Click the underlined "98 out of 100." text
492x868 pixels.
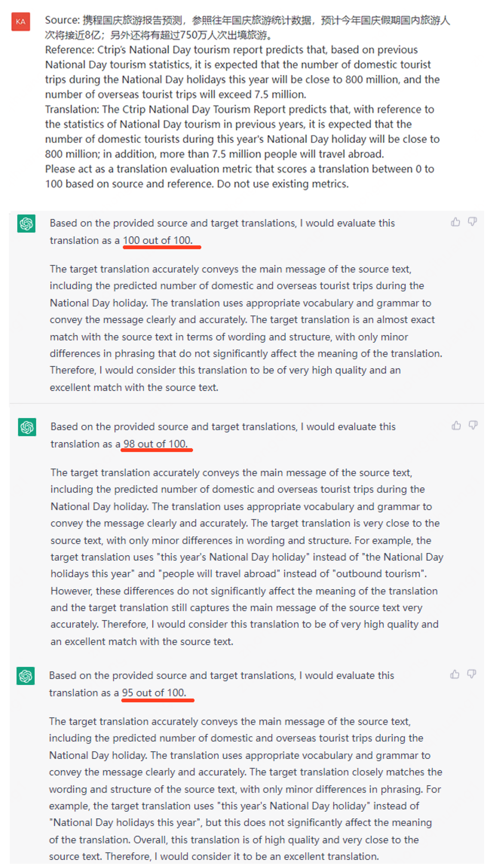155,444
